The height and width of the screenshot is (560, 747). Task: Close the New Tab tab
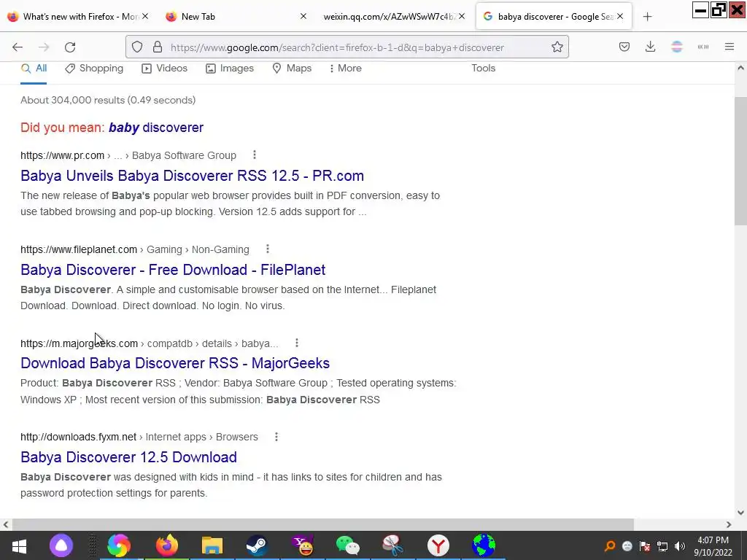coord(303,16)
